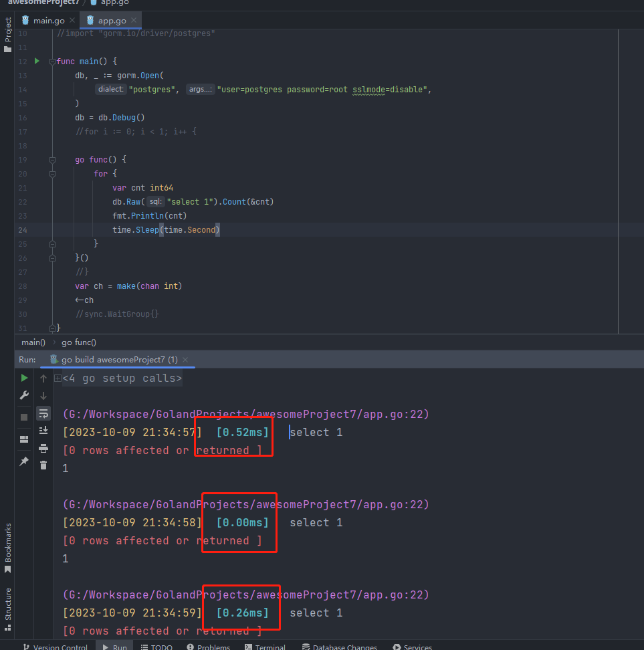Close the main.go editor tab

(x=72, y=21)
